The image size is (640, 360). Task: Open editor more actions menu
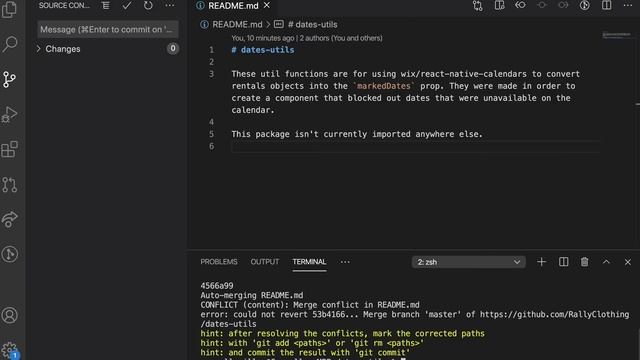pyautogui.click(x=628, y=5)
